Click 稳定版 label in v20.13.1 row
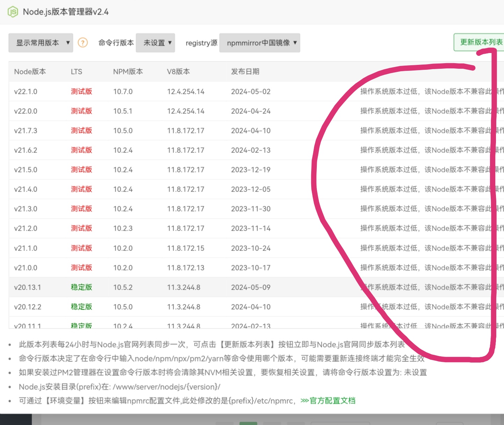Viewport: 504px width, 425px height. (x=81, y=287)
